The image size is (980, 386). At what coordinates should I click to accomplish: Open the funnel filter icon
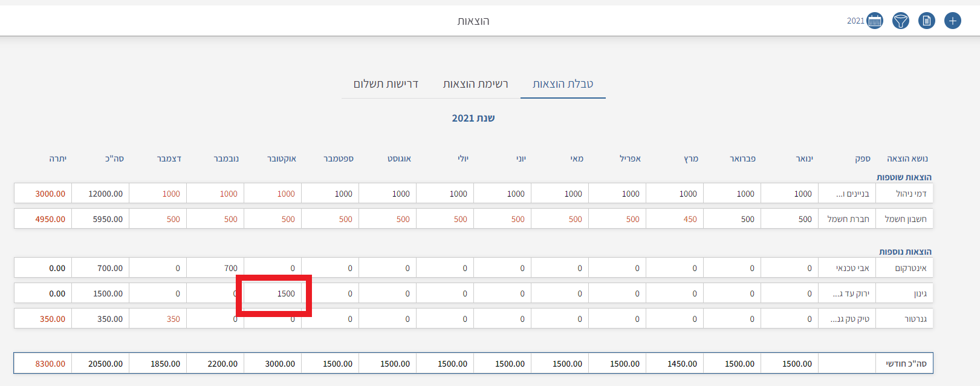[x=900, y=21]
